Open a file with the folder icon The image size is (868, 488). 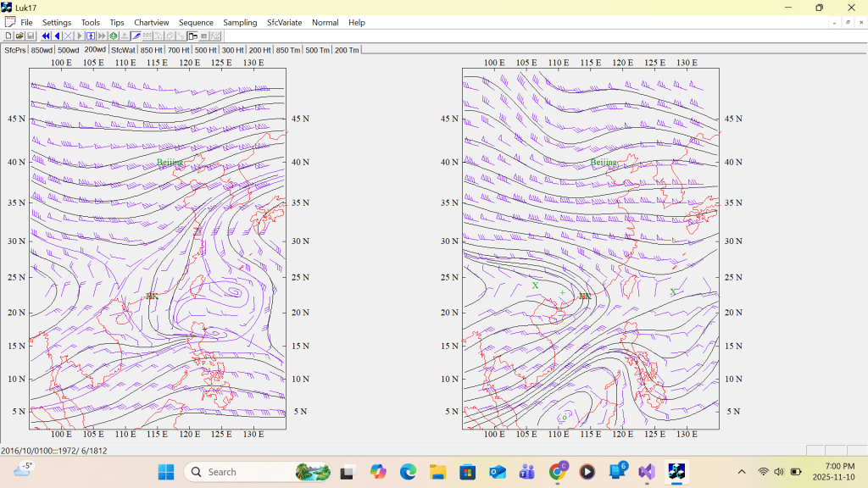19,36
